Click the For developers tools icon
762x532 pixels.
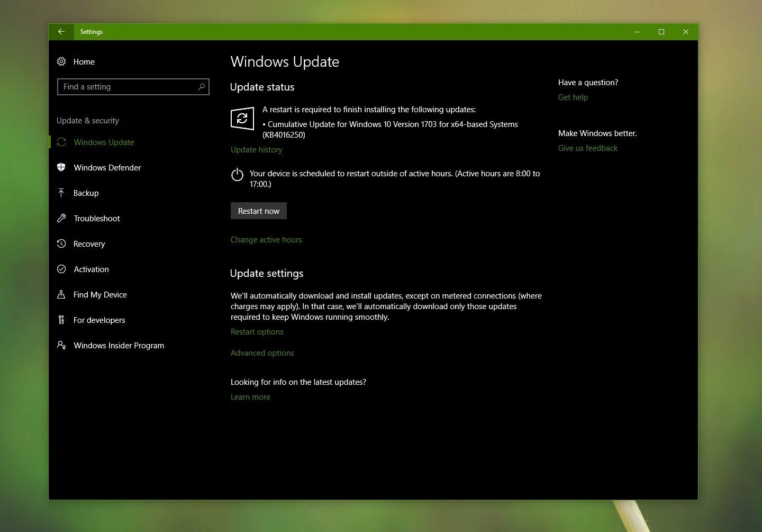click(61, 320)
